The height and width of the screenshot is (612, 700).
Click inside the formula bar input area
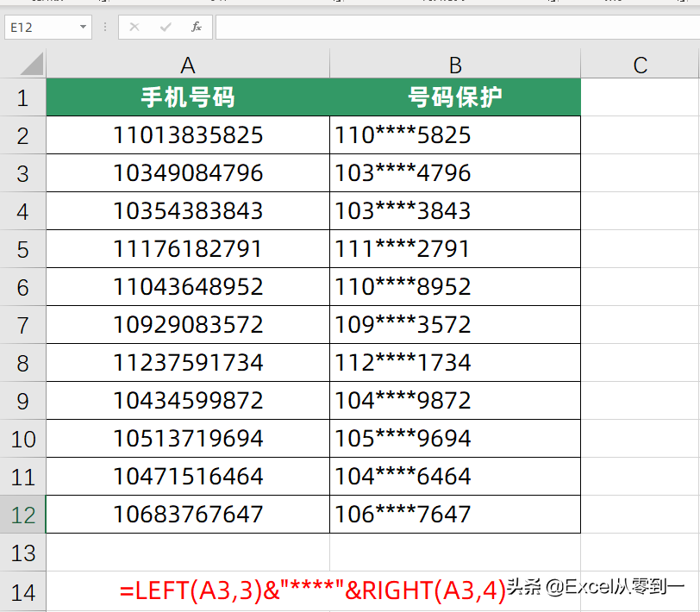457,28
